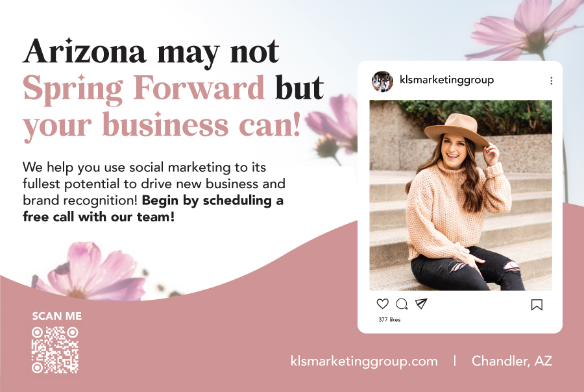This screenshot has height=392, width=584.
Task: Open the three-dot post options menu
Action: click(551, 81)
